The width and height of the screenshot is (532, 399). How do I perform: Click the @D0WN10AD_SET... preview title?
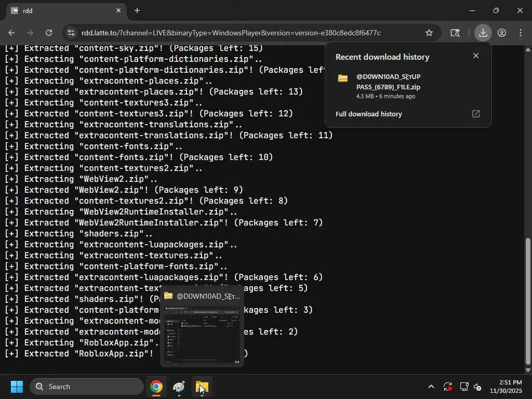point(208,296)
